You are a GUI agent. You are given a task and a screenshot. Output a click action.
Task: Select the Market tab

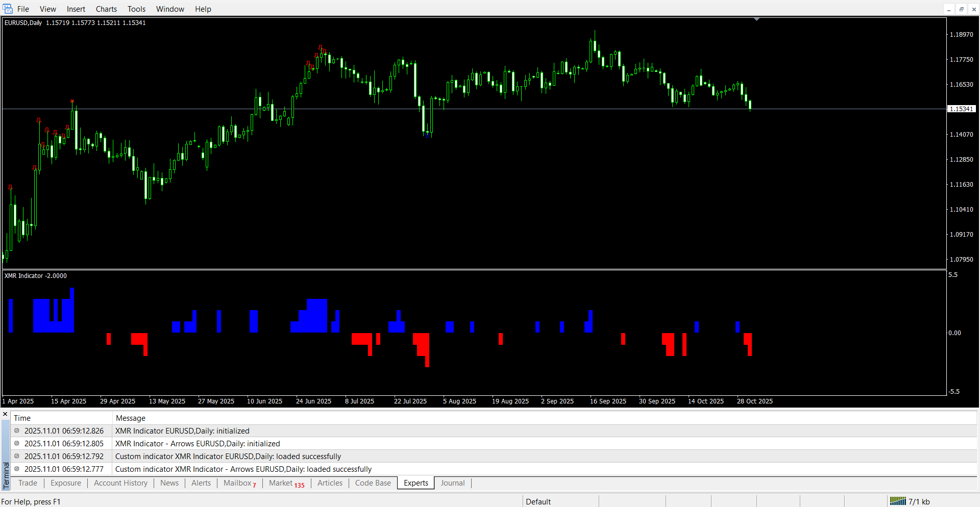coord(286,483)
